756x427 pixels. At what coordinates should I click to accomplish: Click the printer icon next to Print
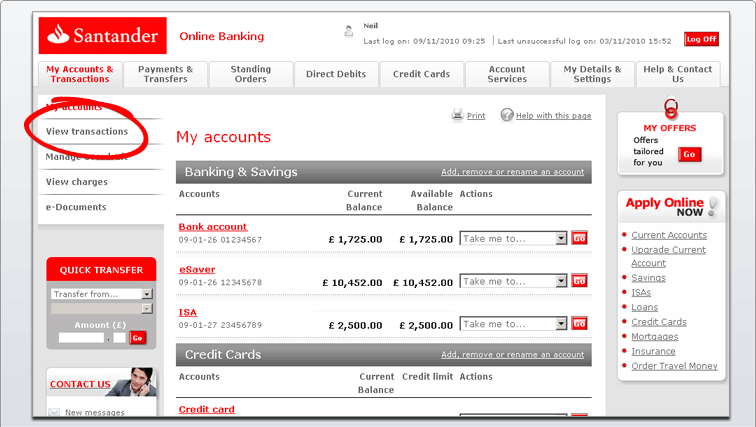(x=457, y=115)
